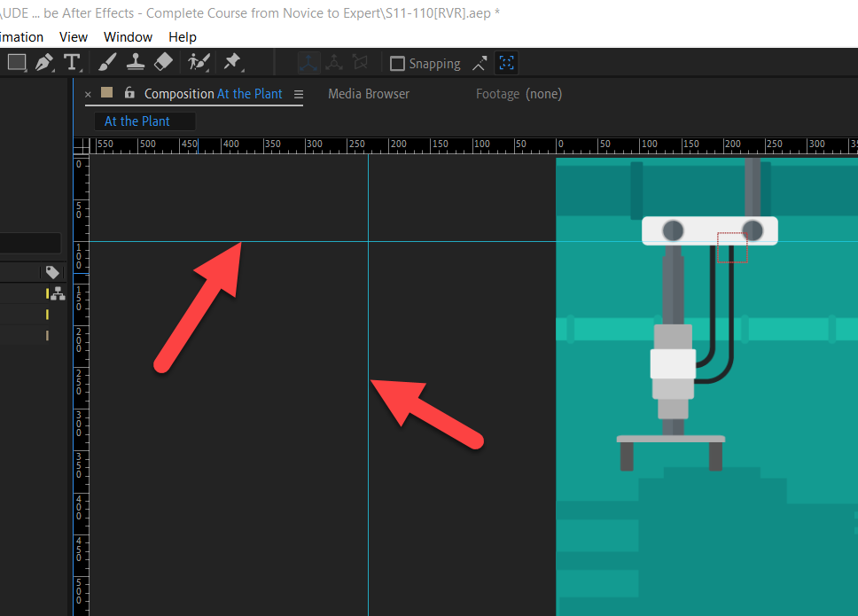Open the Composition panel menu

coord(299,93)
